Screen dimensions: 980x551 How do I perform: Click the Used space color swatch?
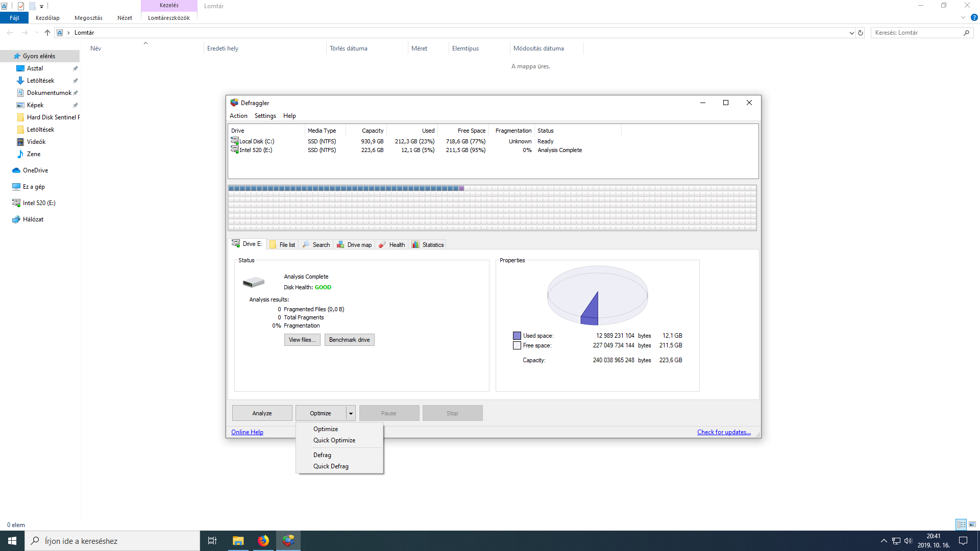(517, 336)
